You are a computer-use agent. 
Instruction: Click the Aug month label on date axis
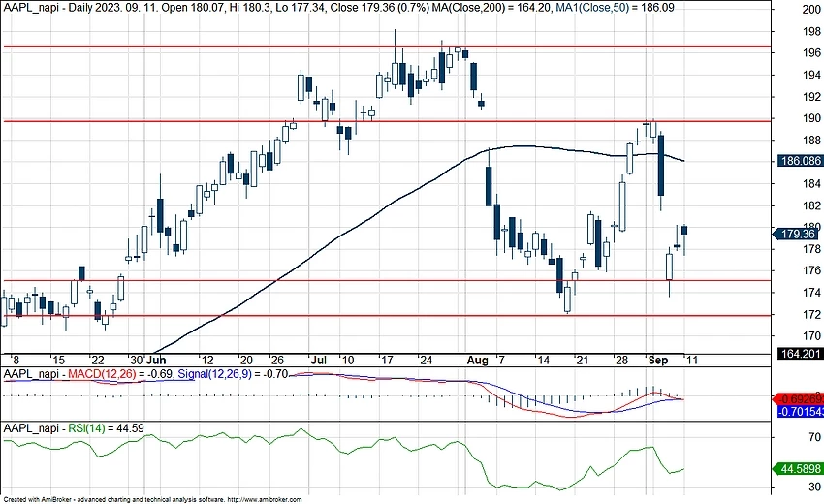pyautogui.click(x=477, y=360)
